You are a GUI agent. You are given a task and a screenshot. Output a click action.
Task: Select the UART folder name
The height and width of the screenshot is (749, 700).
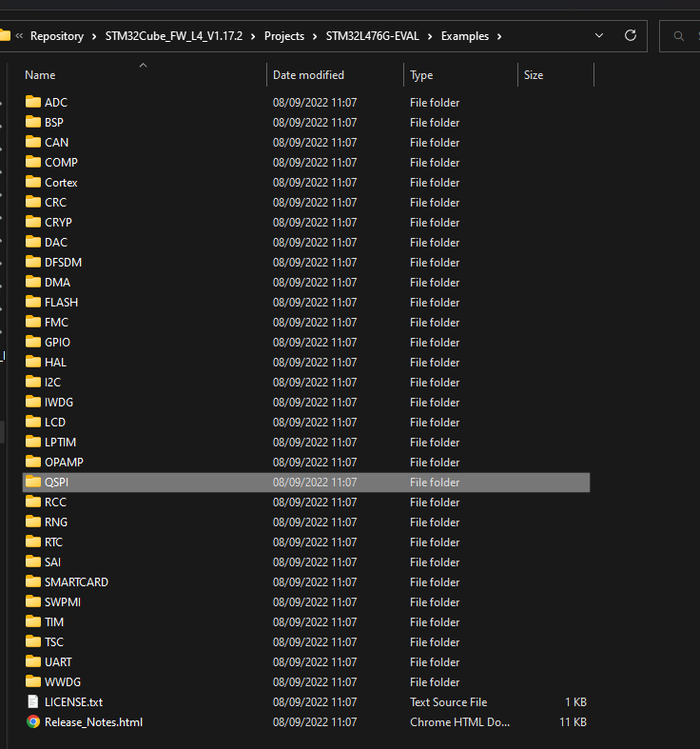coord(58,662)
